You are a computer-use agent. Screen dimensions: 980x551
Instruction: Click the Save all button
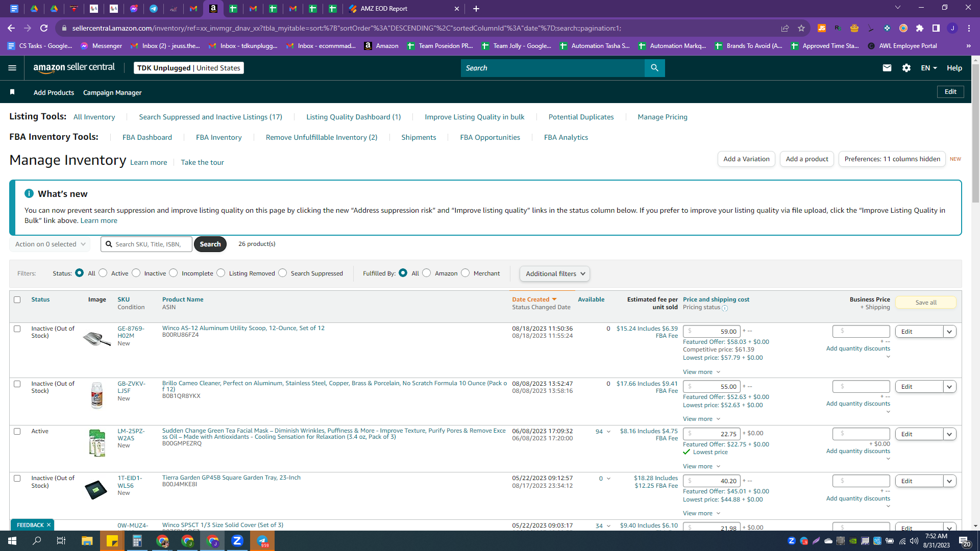click(x=926, y=303)
